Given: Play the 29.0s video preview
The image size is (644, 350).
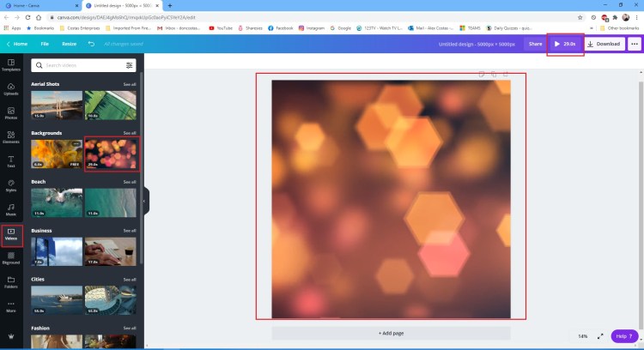Looking at the screenshot, I should tap(565, 44).
